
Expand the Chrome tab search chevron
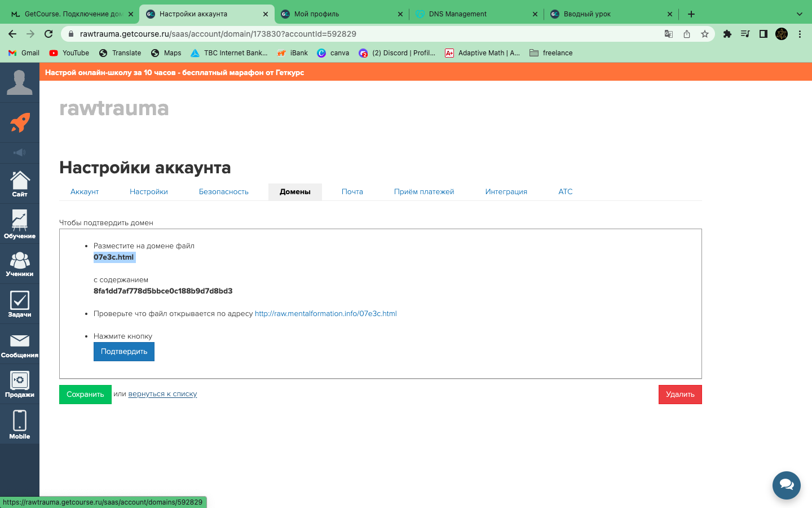(x=799, y=14)
